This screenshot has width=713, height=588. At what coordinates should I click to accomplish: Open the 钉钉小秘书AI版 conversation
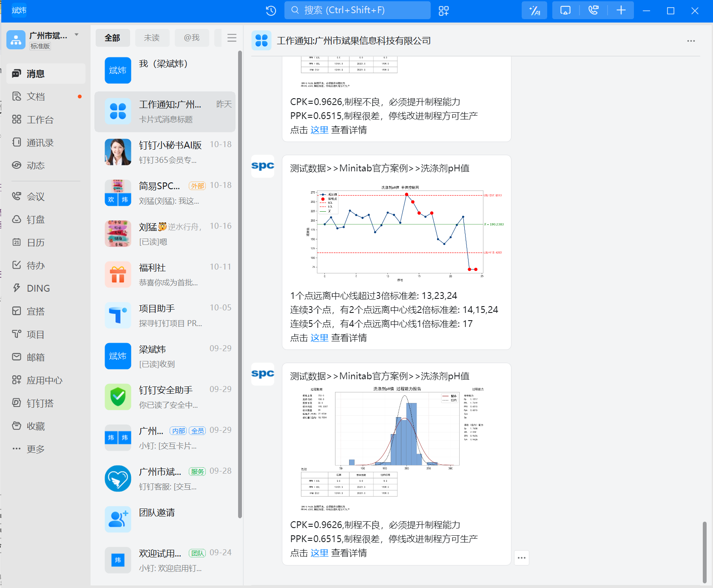pyautogui.click(x=165, y=152)
